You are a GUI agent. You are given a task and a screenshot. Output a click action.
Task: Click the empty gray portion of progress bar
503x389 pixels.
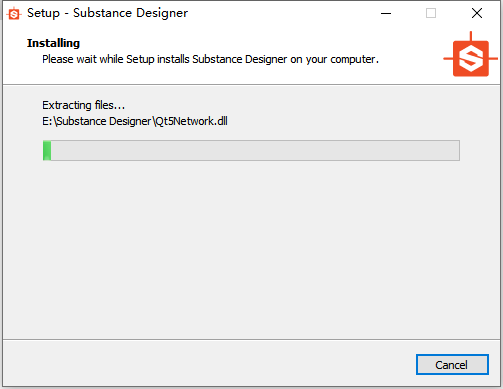(255, 151)
